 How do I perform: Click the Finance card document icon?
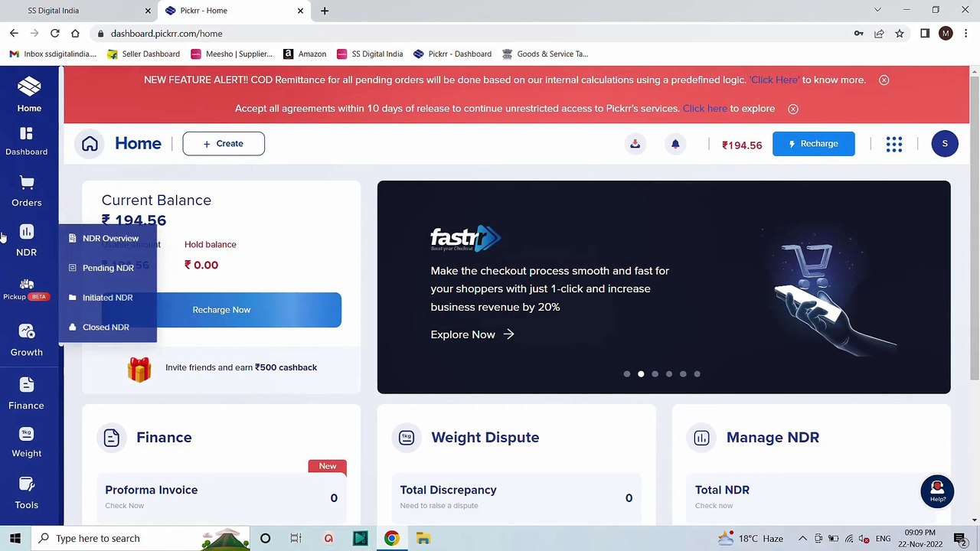click(112, 438)
